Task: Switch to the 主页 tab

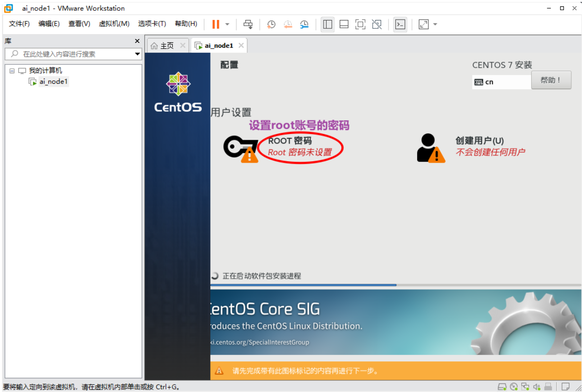Action: [x=166, y=45]
